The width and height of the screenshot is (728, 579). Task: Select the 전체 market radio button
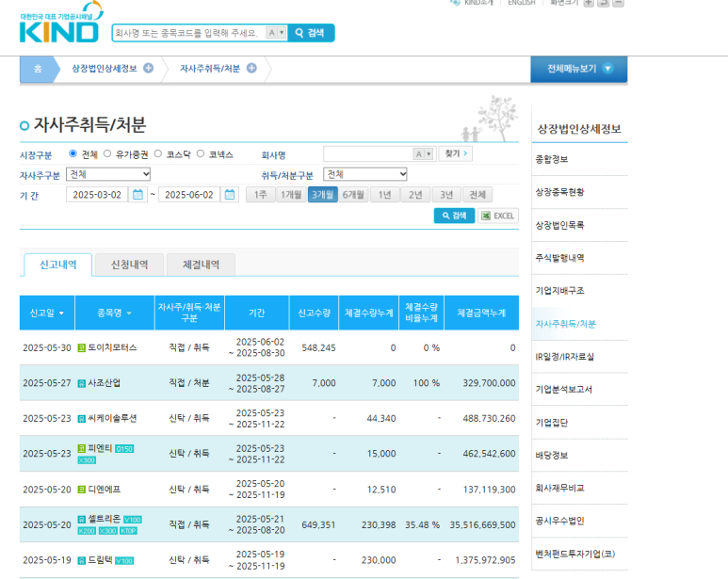[x=73, y=153]
